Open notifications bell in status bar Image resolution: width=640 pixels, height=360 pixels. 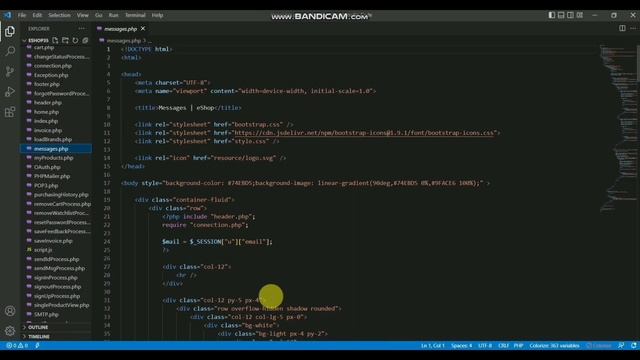[x=634, y=345]
